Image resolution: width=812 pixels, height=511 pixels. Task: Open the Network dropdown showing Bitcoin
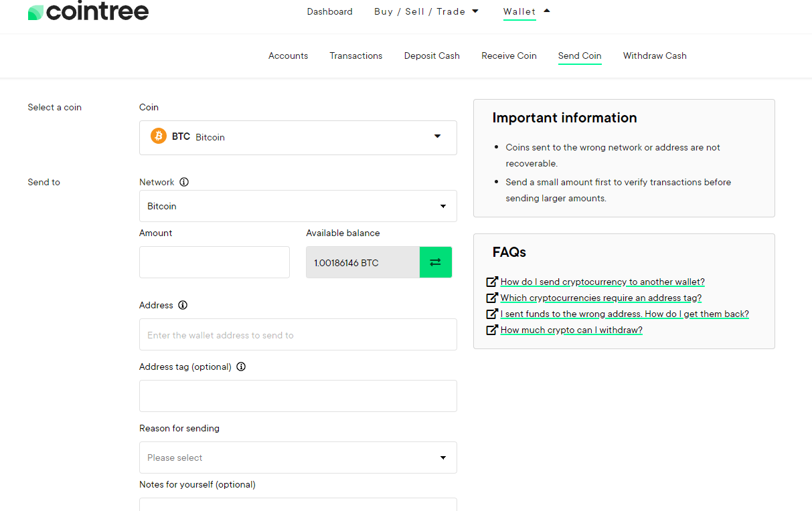point(298,206)
